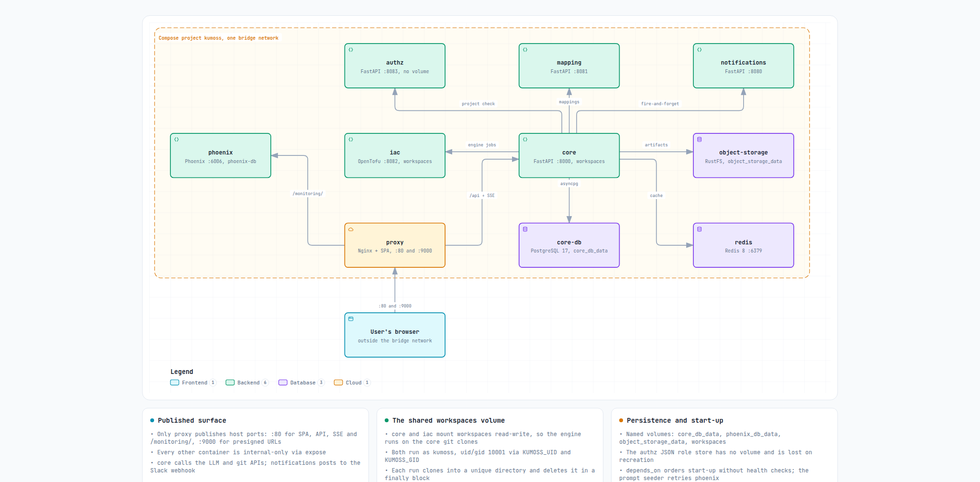Select the redis node
Viewport: 980px width, 482px height.
pyautogui.click(x=743, y=245)
